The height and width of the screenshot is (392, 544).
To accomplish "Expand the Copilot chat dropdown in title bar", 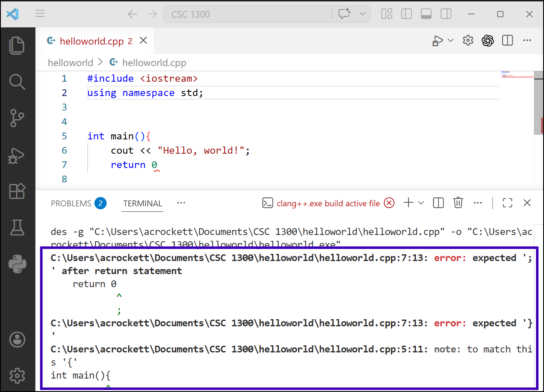I will click(x=362, y=14).
